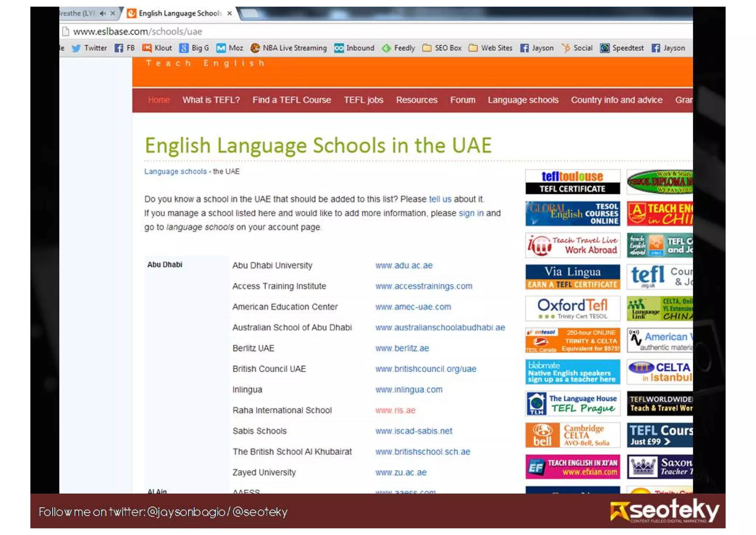Click the address bar URL field
This screenshot has height=535, width=756.
point(137,32)
